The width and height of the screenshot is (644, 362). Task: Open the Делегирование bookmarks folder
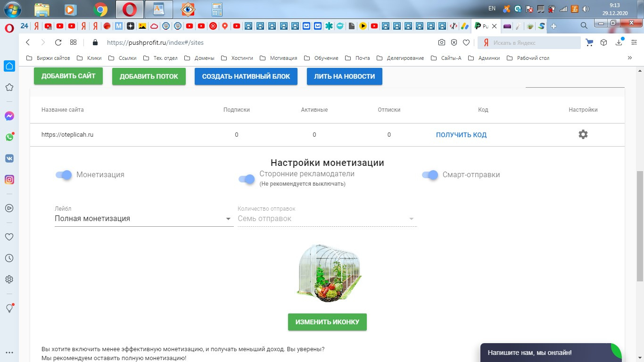tap(400, 58)
